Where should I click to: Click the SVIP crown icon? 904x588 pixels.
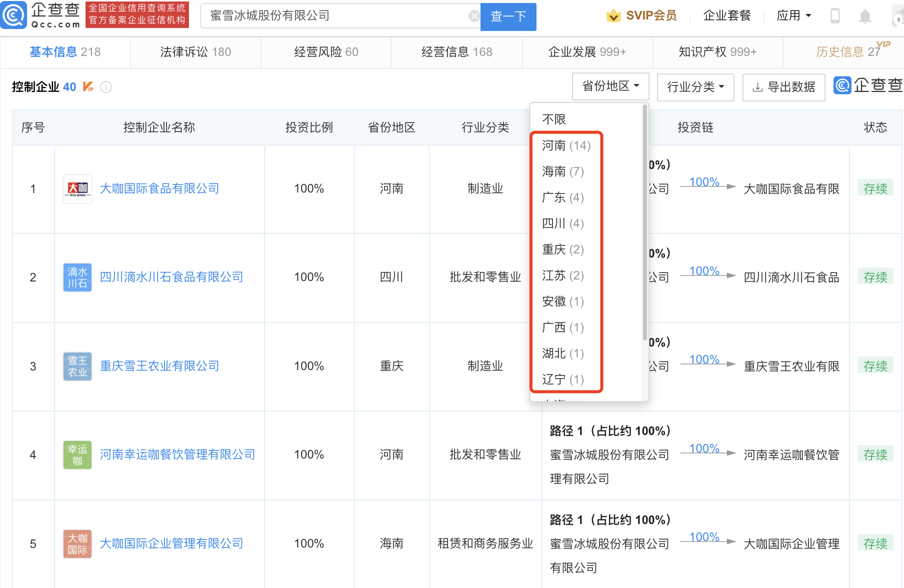tap(613, 16)
